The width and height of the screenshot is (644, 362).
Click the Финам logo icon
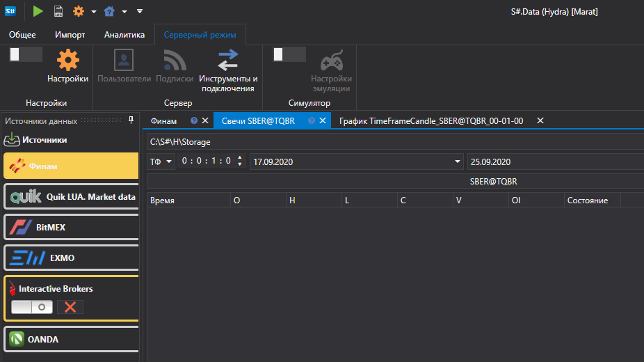click(17, 166)
